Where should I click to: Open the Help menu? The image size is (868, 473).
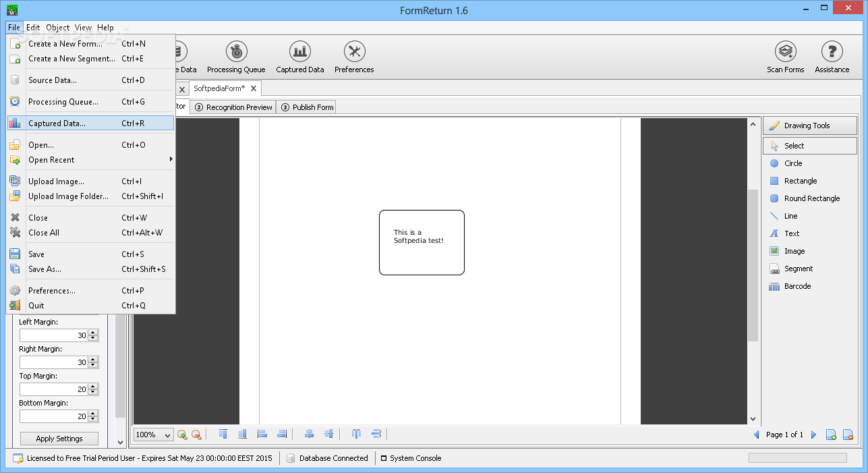coord(105,28)
